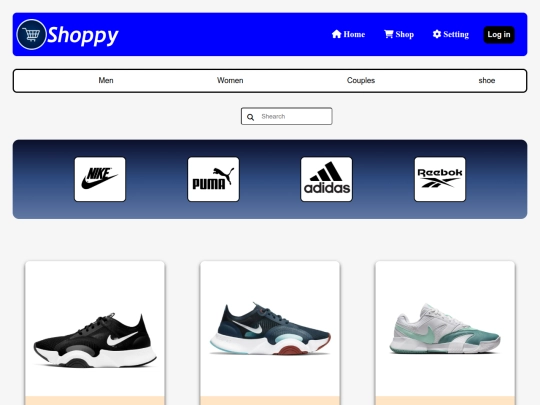Viewport: 540px width, 405px height.
Task: Click the cart icon beside Shop
Action: (389, 34)
